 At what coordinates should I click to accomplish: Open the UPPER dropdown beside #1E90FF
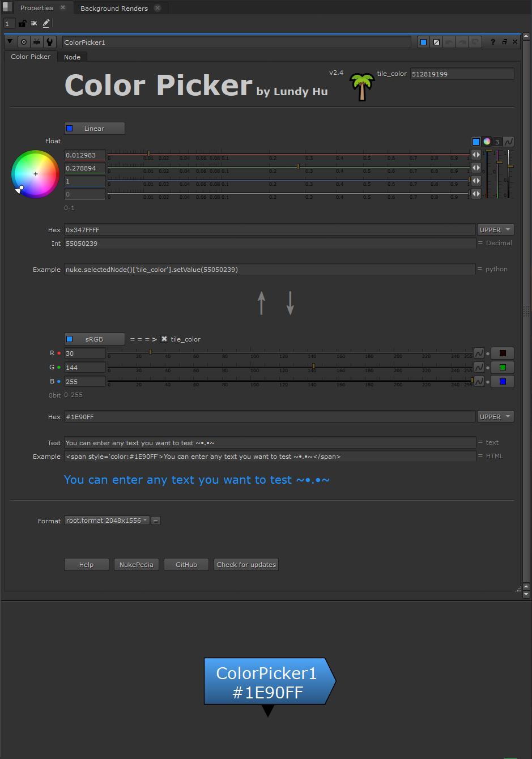496,417
